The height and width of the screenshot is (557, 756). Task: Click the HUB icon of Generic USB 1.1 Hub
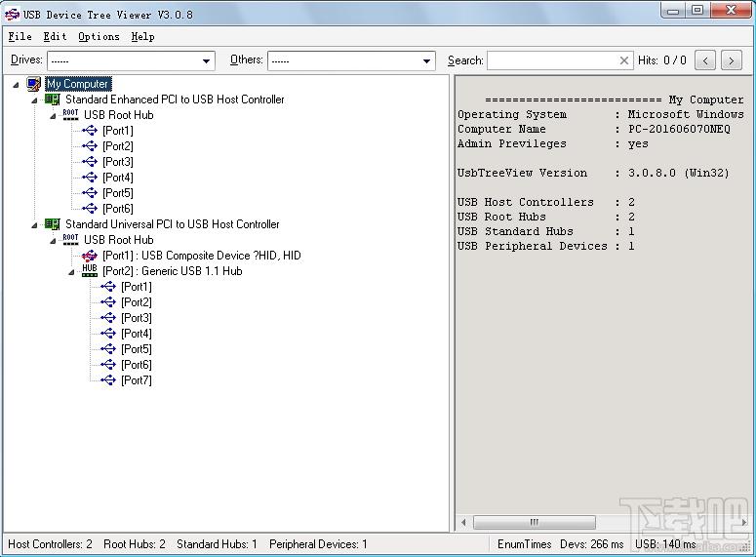click(89, 270)
